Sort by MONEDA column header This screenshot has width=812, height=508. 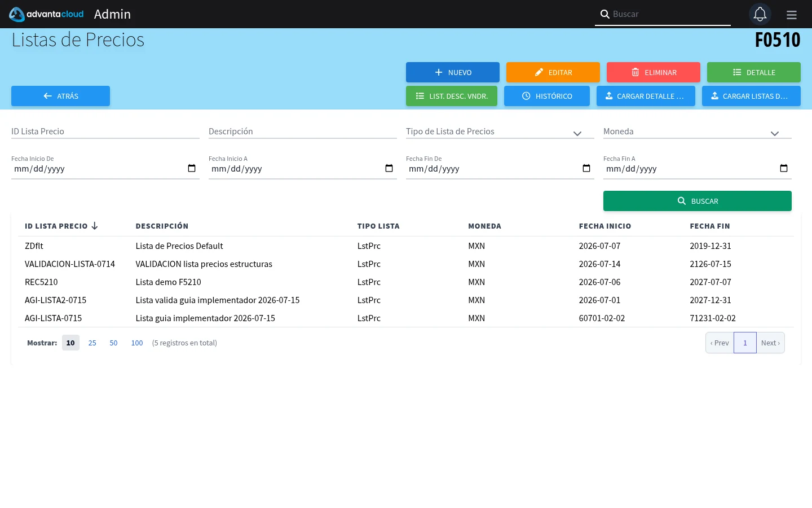point(484,226)
